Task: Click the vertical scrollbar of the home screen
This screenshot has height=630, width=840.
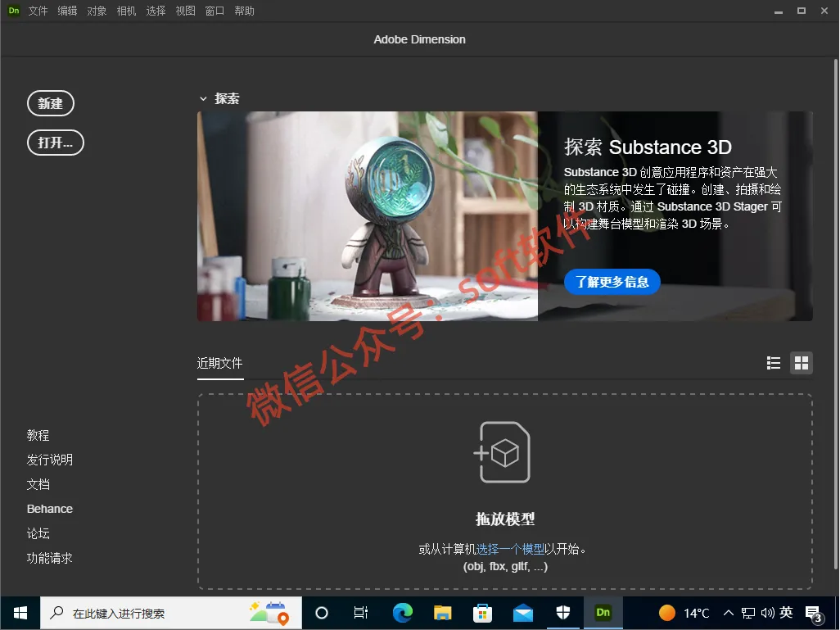Action: click(836, 314)
